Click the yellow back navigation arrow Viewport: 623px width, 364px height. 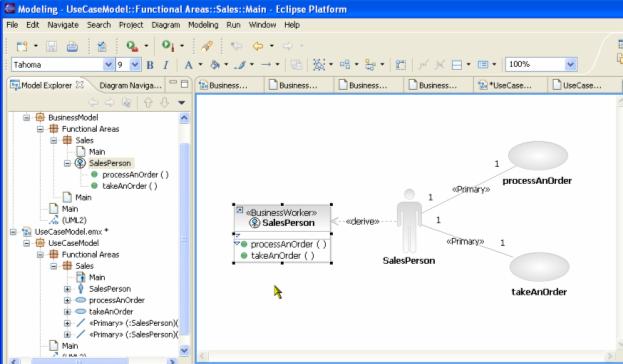click(258, 46)
